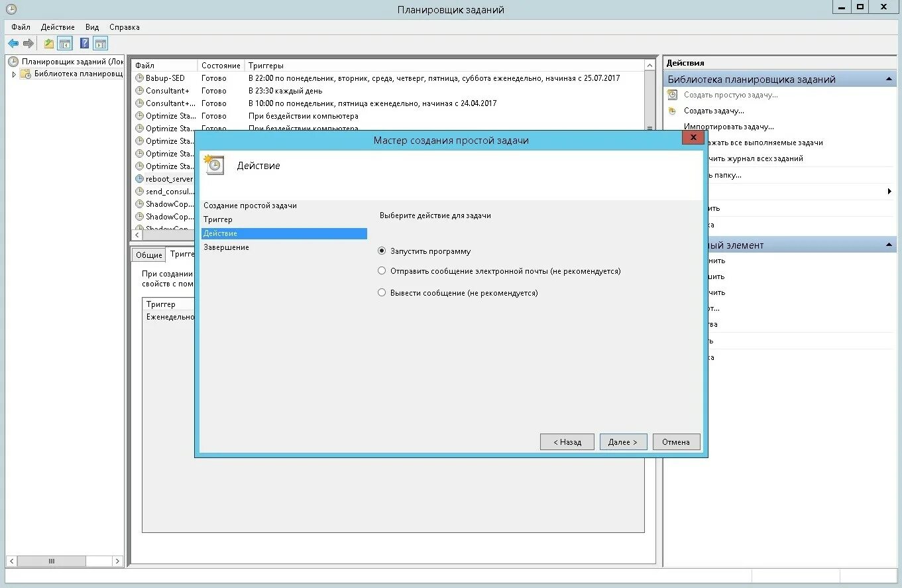Expand Библиотека планировщика tree node arrow
This screenshot has width=902, height=588.
coord(14,74)
